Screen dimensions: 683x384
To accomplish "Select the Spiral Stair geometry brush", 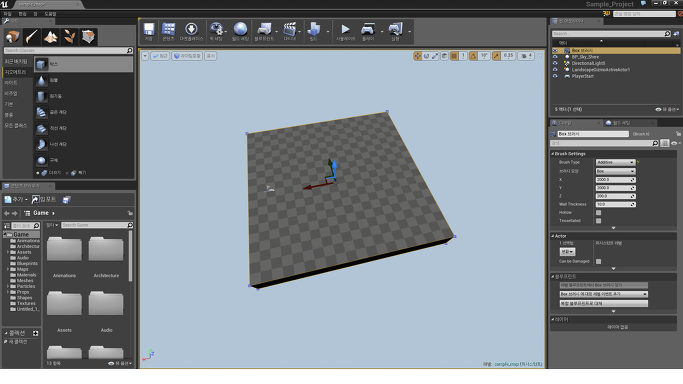I will [x=84, y=144].
